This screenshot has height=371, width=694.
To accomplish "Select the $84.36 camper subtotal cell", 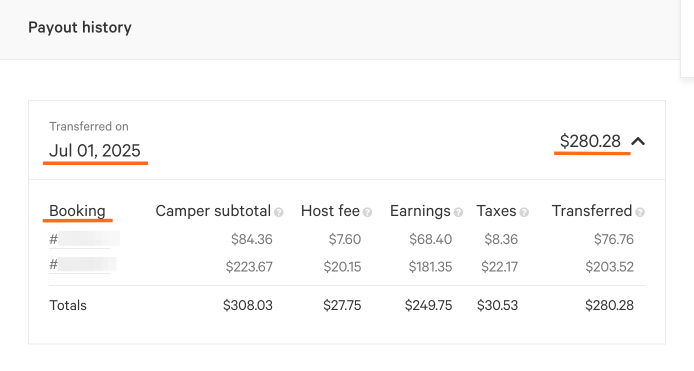I will coord(251,240).
